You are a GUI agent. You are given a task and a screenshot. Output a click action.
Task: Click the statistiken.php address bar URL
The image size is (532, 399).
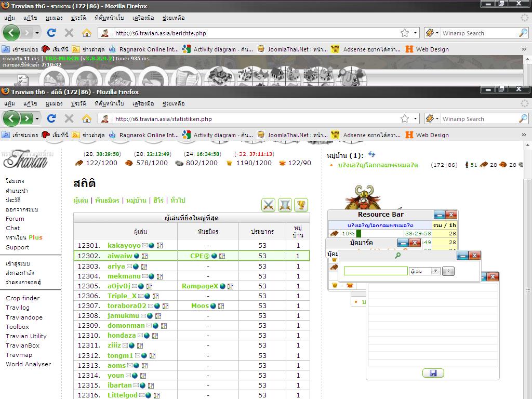[x=164, y=119]
